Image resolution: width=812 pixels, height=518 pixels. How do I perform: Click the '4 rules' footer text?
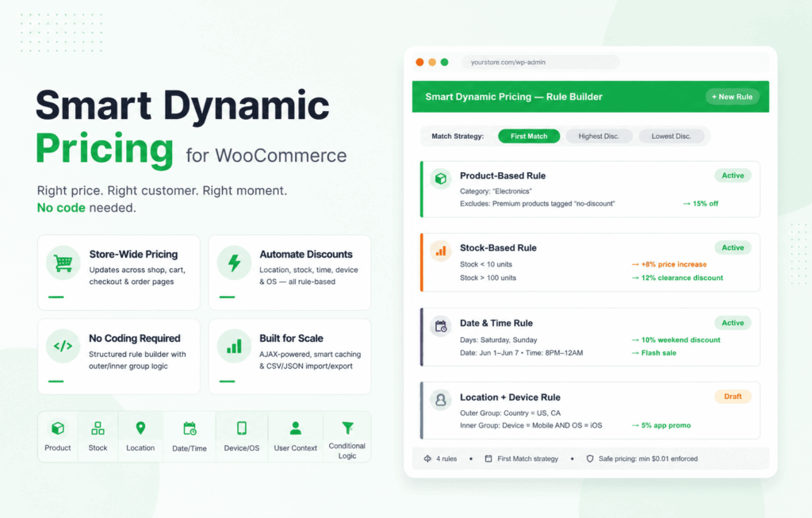point(446,459)
